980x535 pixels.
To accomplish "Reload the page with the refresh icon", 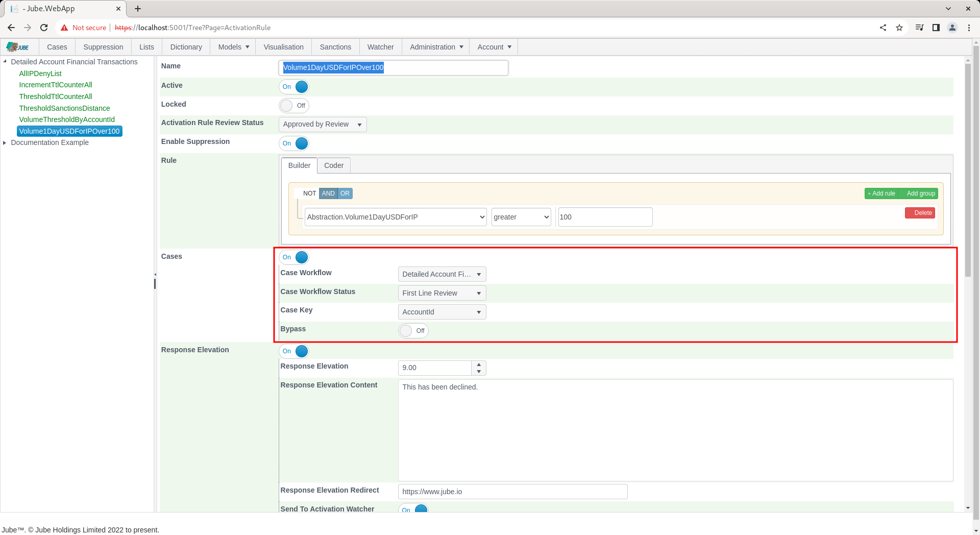I will [44, 28].
